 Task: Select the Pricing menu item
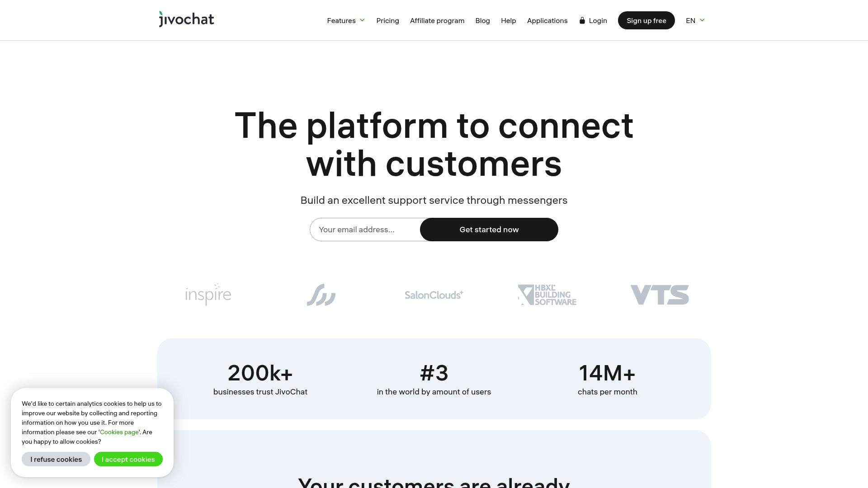[387, 20]
